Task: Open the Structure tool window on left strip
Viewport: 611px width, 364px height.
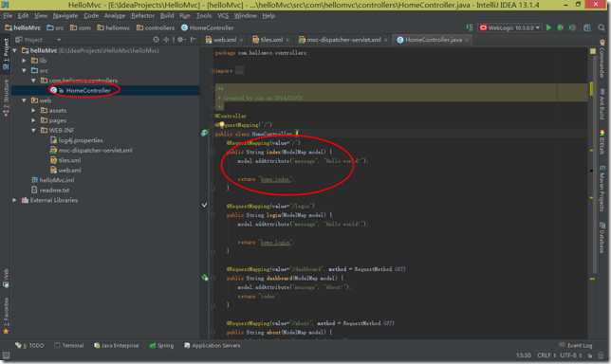Action: click(x=6, y=98)
